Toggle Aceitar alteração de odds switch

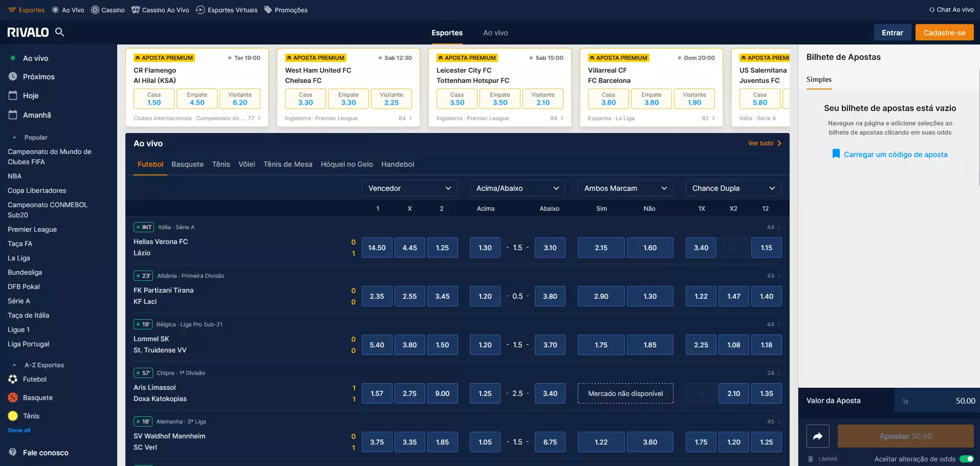point(966,459)
